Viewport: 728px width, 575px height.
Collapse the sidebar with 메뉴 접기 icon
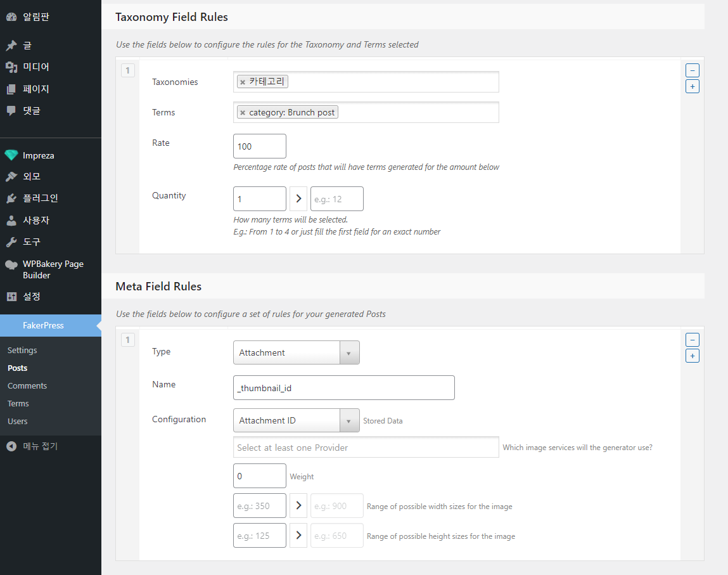[11, 446]
